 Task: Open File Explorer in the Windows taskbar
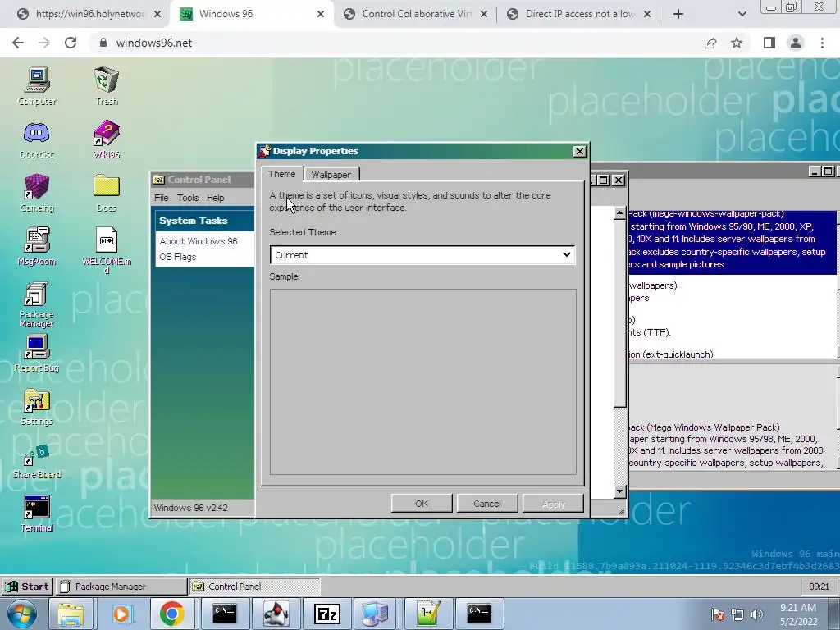click(x=71, y=614)
